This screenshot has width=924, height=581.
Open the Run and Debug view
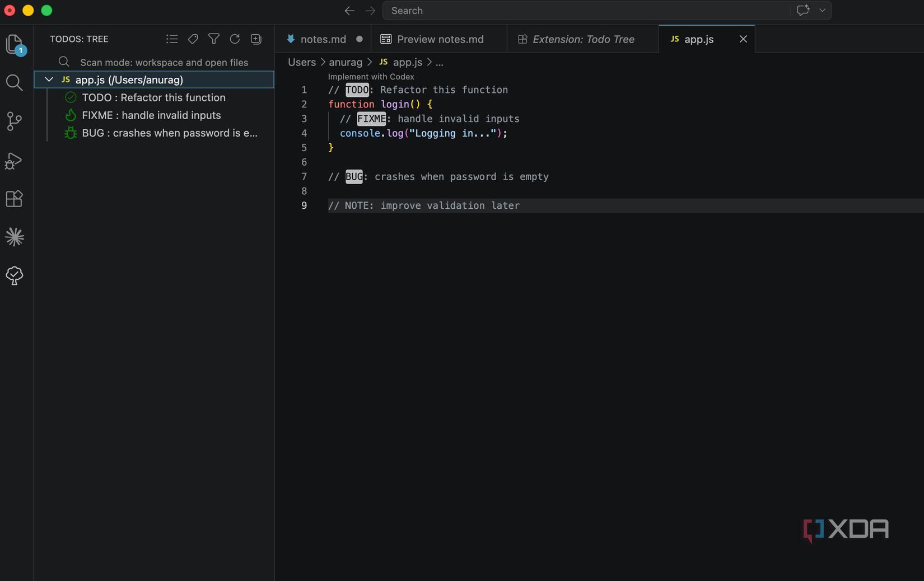pyautogui.click(x=14, y=161)
